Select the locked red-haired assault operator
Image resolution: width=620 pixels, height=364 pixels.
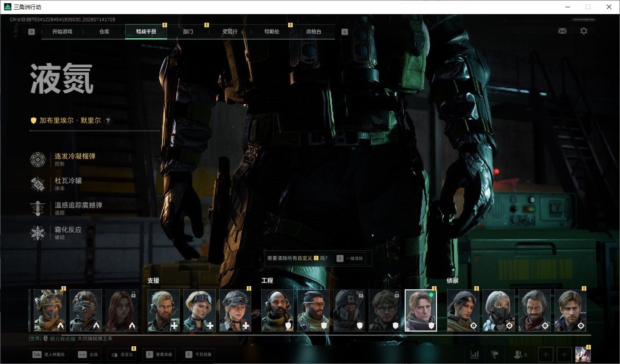click(x=122, y=310)
